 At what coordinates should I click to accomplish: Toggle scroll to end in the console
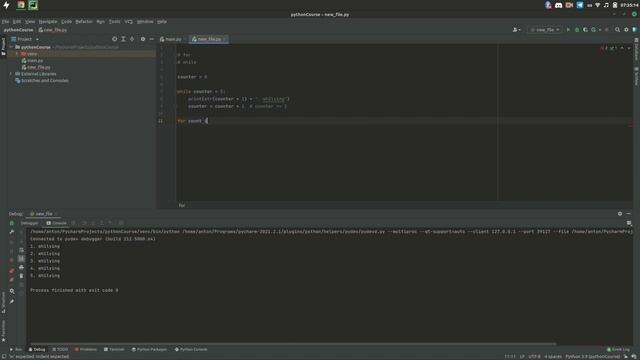tap(21, 259)
